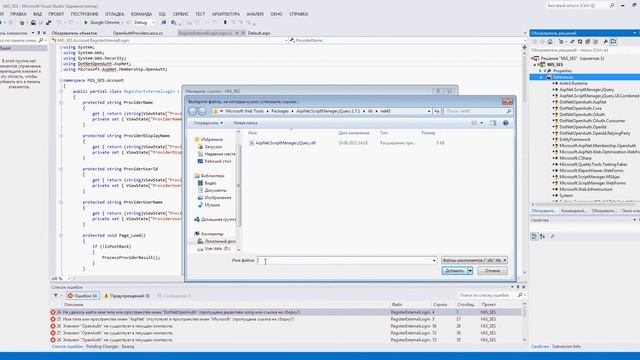
Task: Select AspNet.ScriptManager.jQuery.dll file in dialog
Action: [x=285, y=143]
